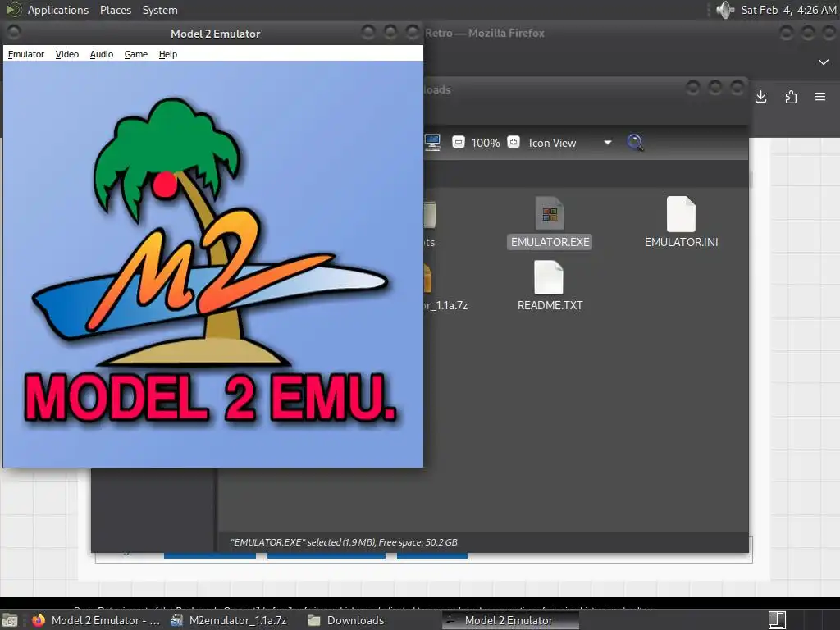Zoom out in the file manager
This screenshot has height=630, width=840.
coord(458,142)
